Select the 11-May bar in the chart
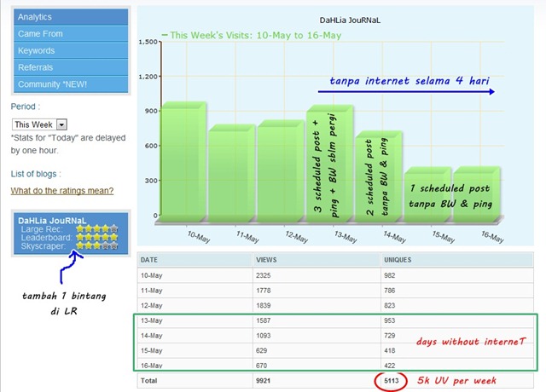This screenshot has height=392, width=546. point(231,173)
